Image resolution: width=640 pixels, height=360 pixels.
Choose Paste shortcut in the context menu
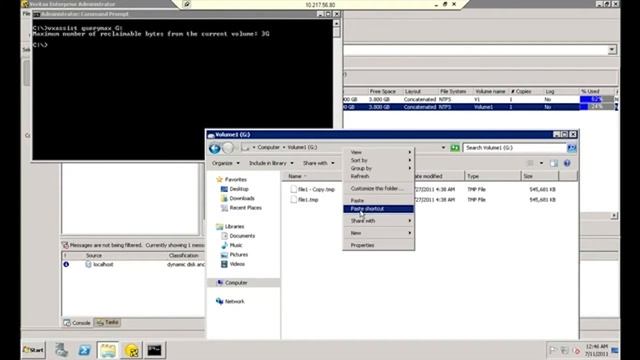pos(379,209)
